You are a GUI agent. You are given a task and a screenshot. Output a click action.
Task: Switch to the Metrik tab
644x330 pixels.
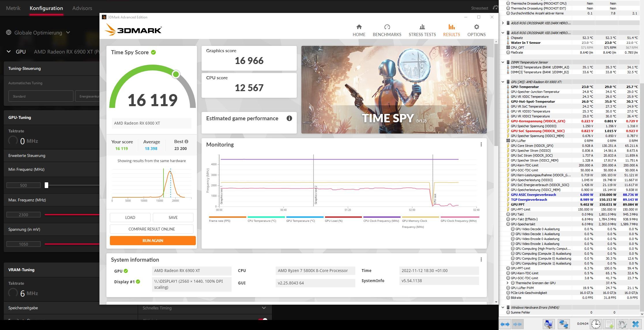(13, 8)
